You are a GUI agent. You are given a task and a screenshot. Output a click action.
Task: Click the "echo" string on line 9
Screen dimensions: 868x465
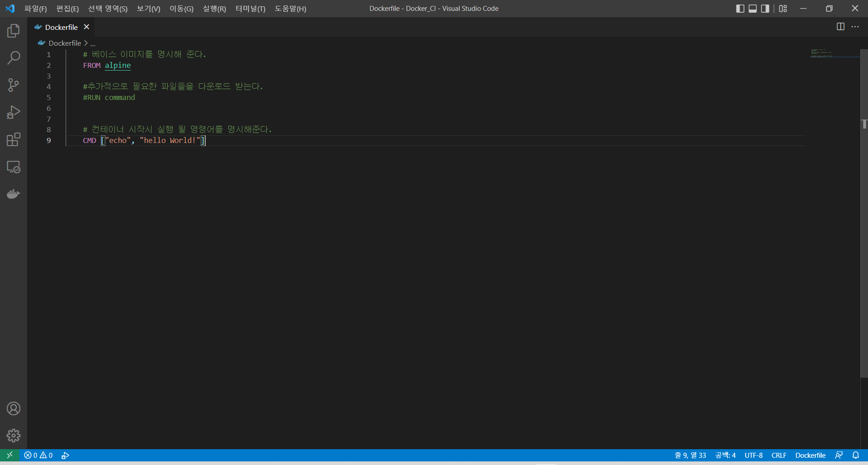(118, 140)
